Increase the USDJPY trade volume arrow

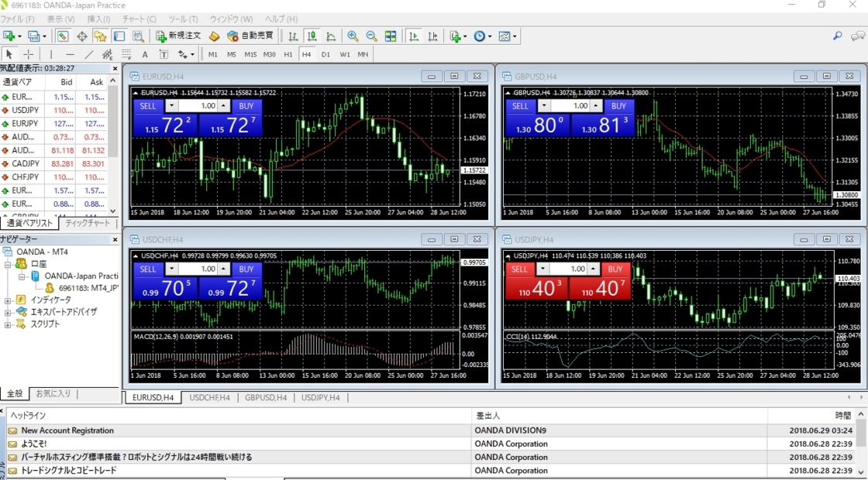594,269
